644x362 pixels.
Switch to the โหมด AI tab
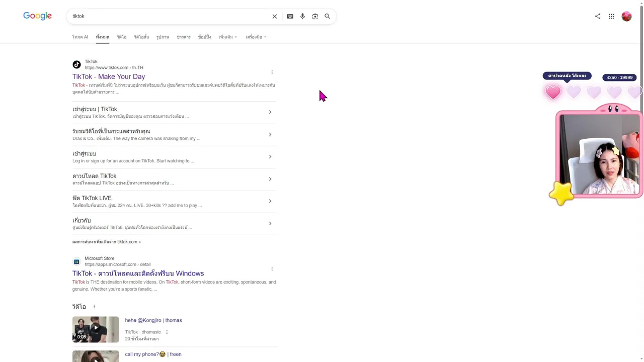[x=80, y=37]
